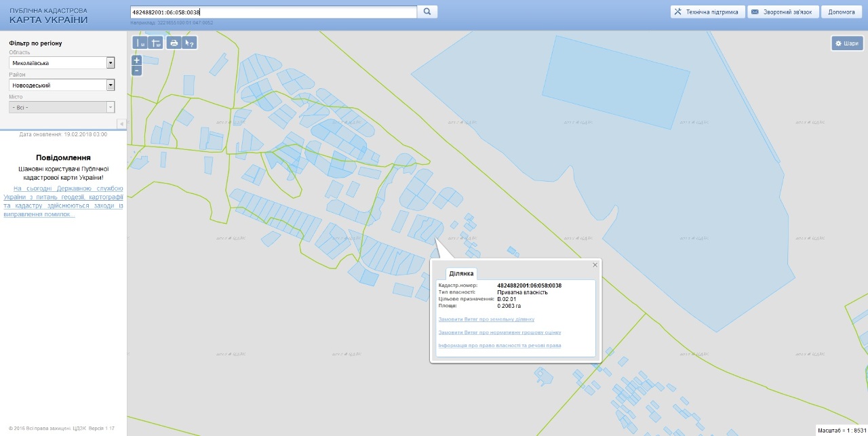Select the distance measurement tool
868x436 pixels.
click(140, 43)
